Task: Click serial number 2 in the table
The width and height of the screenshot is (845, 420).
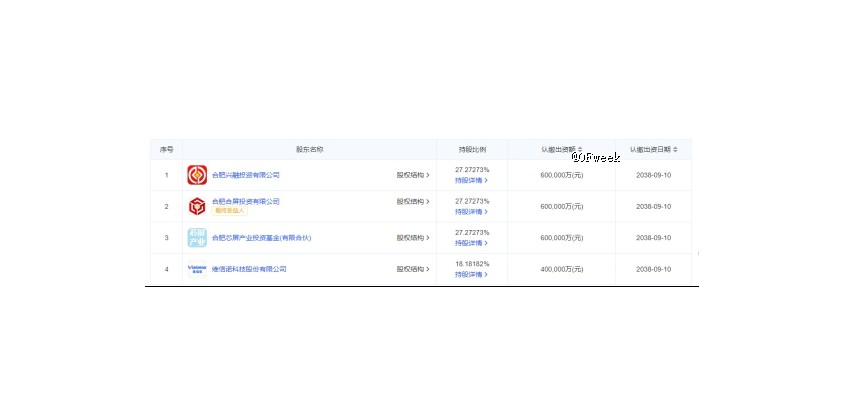Action: (167, 206)
